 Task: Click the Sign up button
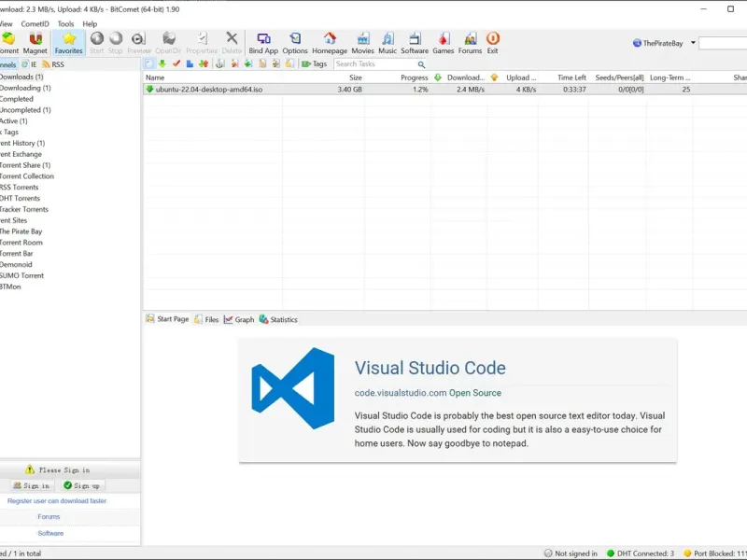(x=82, y=485)
